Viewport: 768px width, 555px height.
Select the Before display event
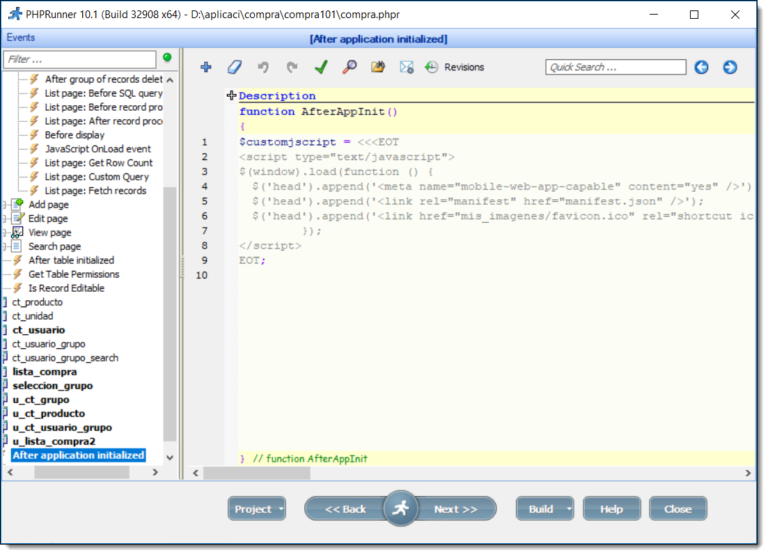pos(74,135)
